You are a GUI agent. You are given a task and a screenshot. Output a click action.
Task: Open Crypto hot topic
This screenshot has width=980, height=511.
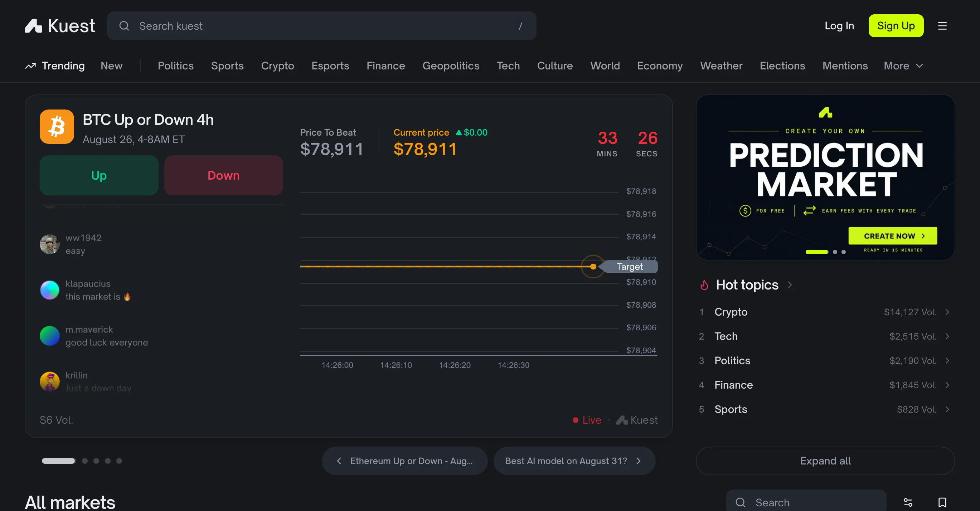(825, 312)
